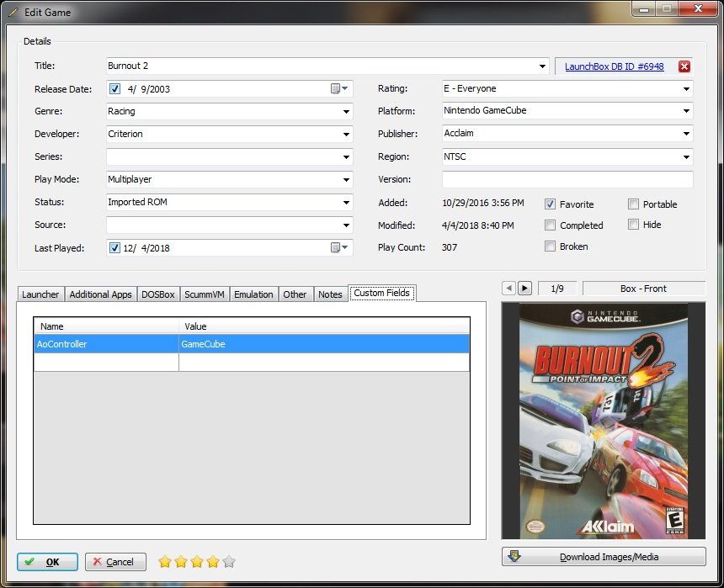Set the rating to three stars
This screenshot has height=588, width=724.
coord(197,562)
